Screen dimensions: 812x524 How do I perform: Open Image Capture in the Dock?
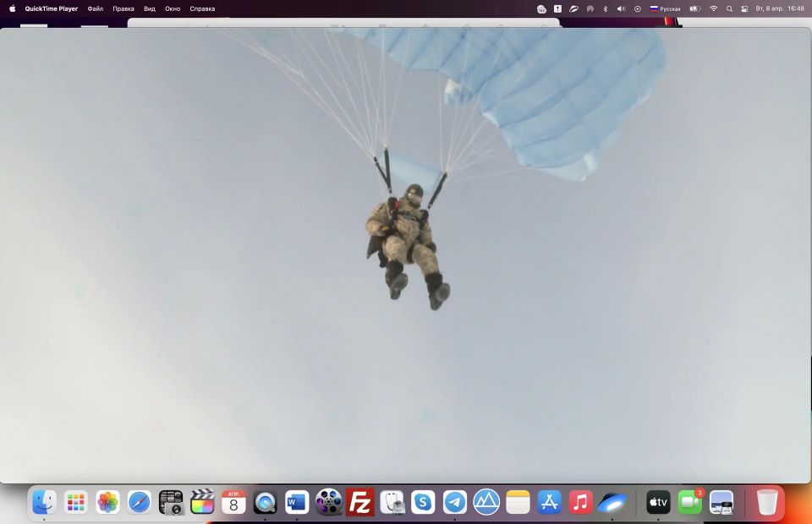171,502
